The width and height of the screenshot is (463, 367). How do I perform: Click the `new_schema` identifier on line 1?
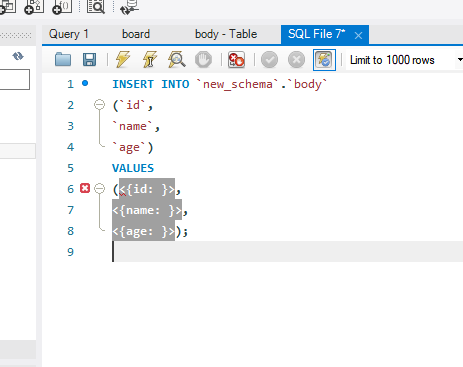(237, 84)
